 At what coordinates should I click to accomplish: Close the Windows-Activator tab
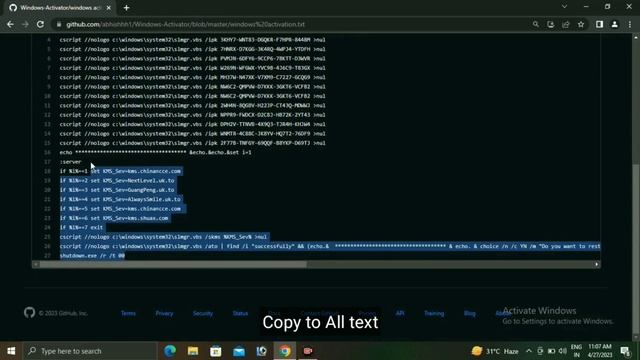[109, 8]
